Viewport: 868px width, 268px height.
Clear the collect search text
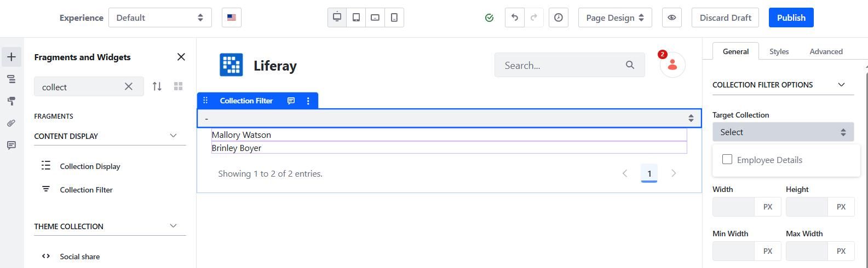coord(128,86)
